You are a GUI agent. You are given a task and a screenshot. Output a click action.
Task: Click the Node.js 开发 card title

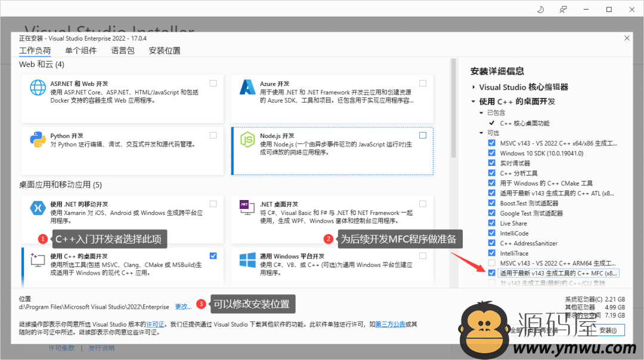tap(277, 136)
